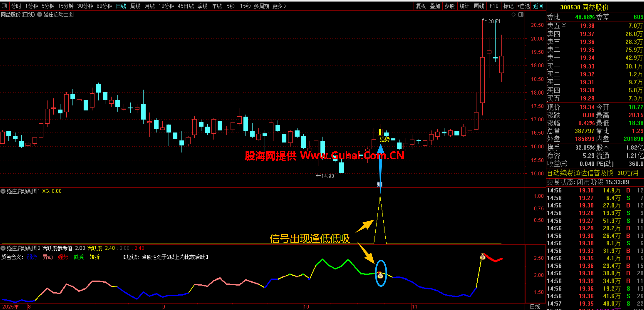Click the 日线 label on time axis
This screenshot has width=644, height=310.
coord(535,307)
